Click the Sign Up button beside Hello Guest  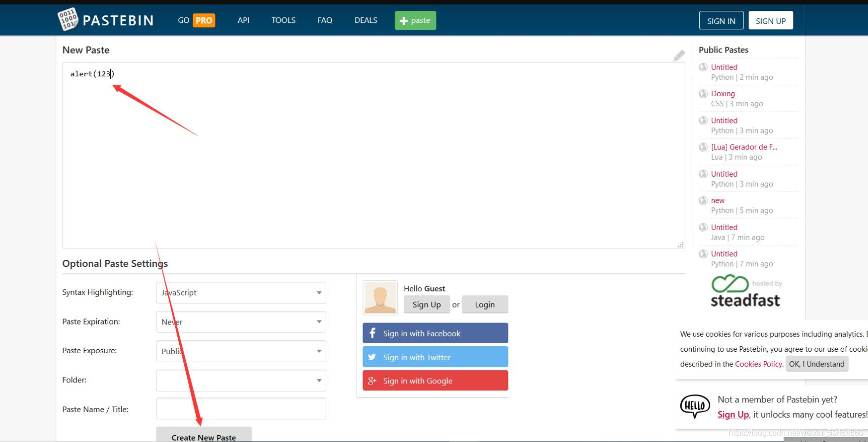(427, 305)
